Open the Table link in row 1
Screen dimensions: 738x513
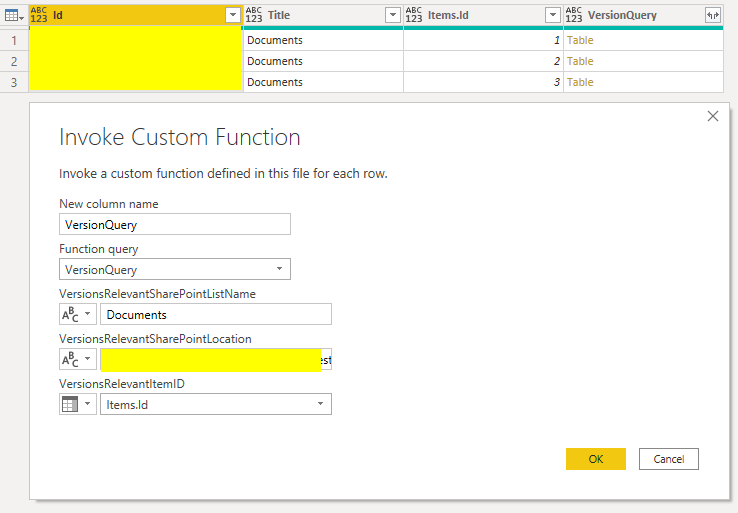coord(580,40)
